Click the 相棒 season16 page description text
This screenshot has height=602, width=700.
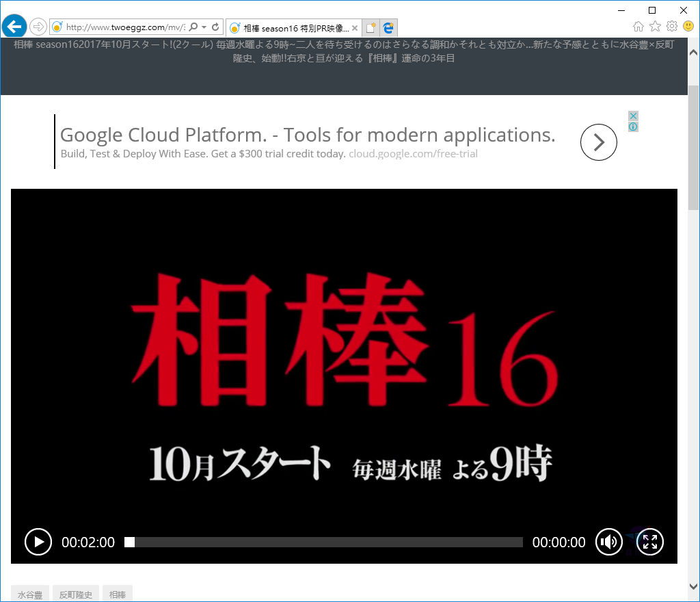tap(344, 51)
